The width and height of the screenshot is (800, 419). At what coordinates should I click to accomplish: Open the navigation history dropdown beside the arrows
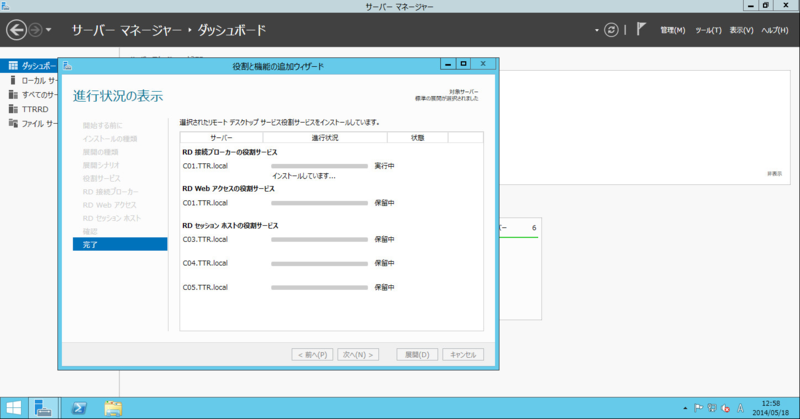tap(48, 30)
